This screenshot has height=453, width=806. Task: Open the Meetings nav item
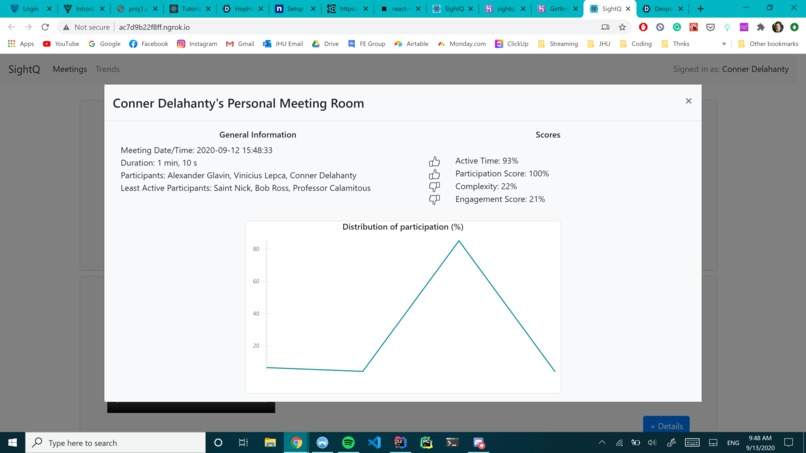69,69
